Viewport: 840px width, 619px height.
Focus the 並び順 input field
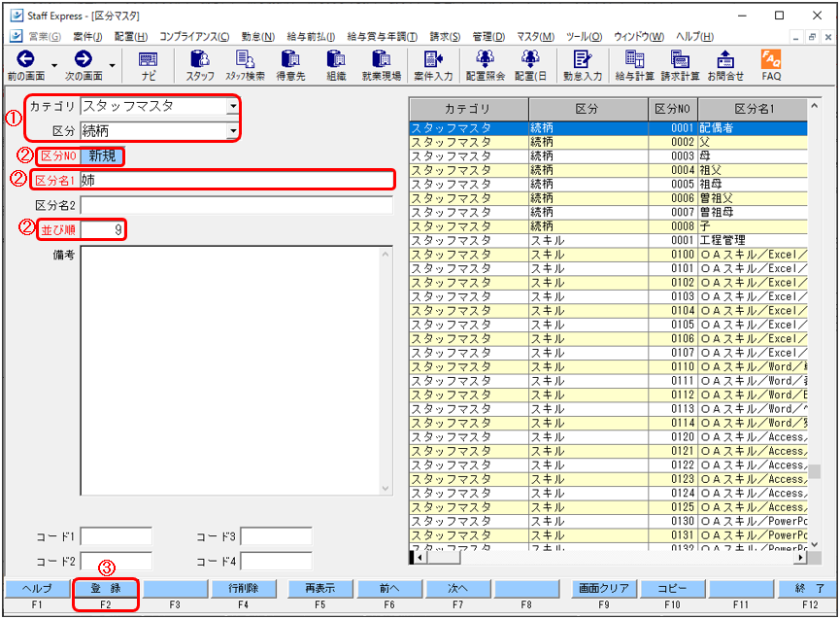(x=102, y=230)
